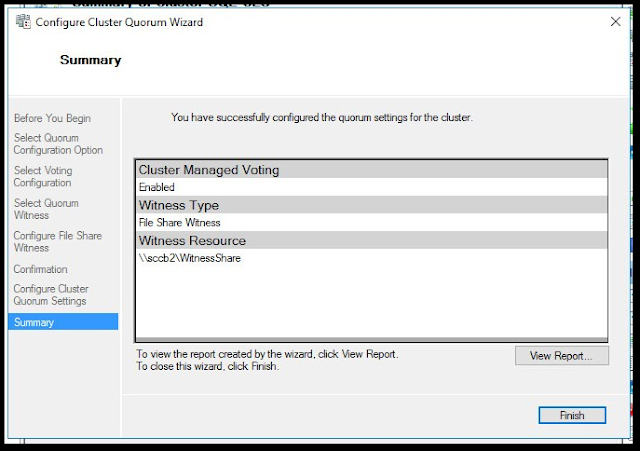
Task: Select Before You Begin step
Action: (x=52, y=118)
